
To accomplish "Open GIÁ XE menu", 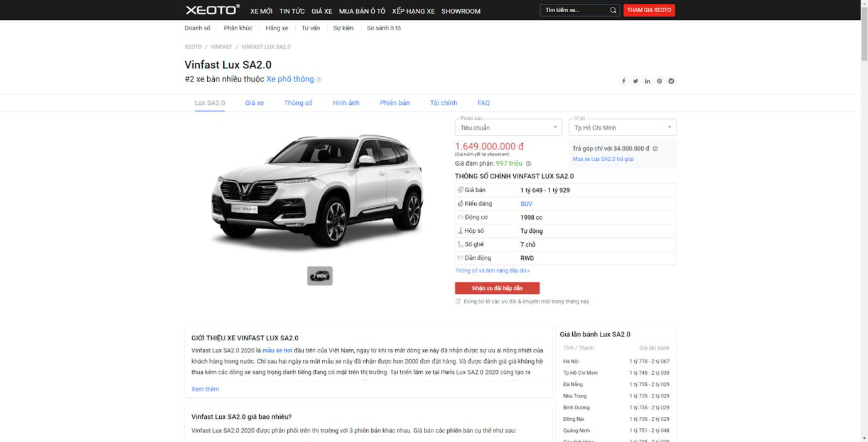I will coord(322,11).
